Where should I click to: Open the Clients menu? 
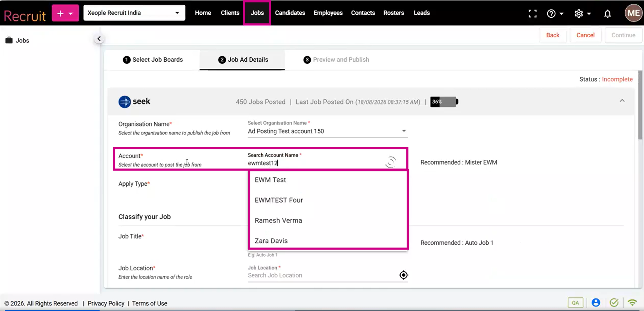click(x=230, y=13)
